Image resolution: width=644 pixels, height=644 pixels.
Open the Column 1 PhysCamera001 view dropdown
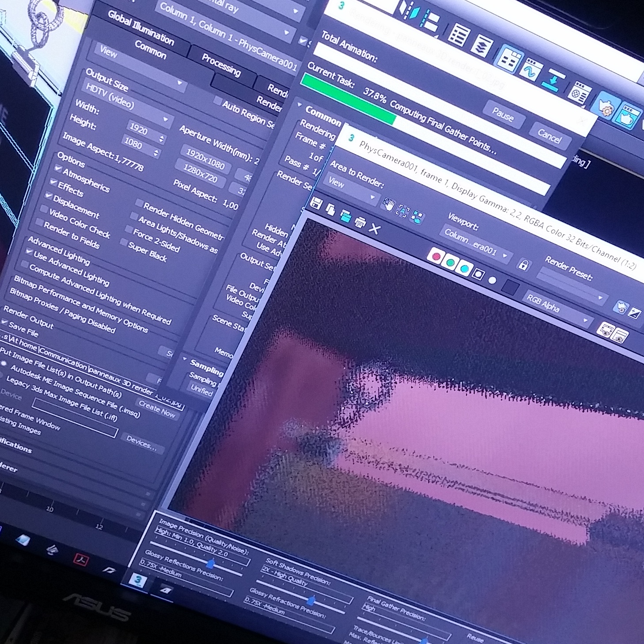coord(224,20)
